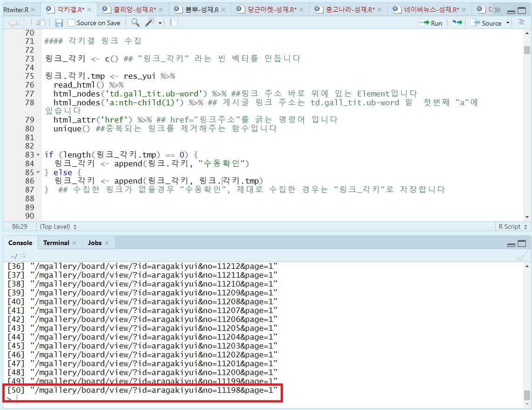The image size is (532, 410).
Task: Close the Rtwiter.R tab
Action: click(33, 10)
